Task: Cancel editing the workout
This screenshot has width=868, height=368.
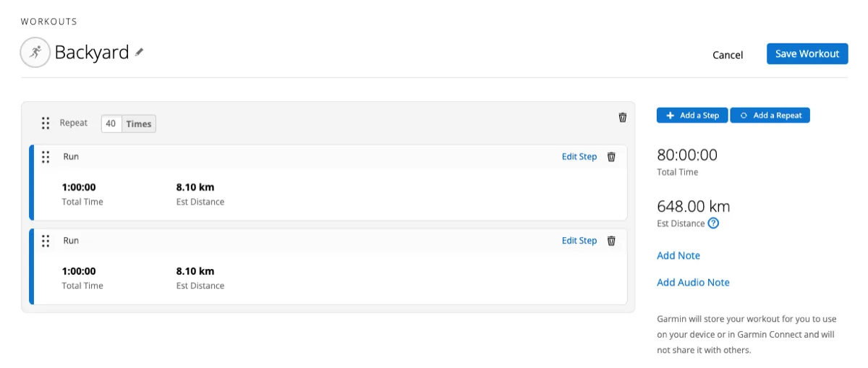Action: click(728, 55)
